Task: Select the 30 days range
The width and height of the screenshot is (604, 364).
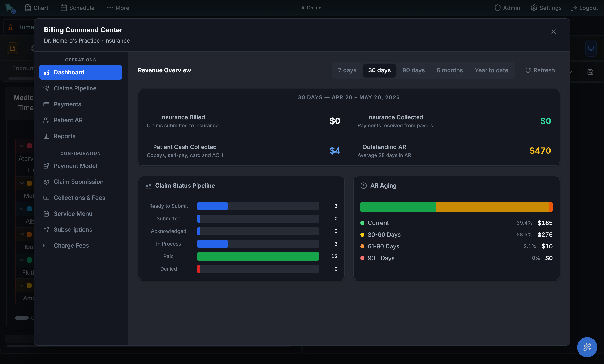Action: coord(379,70)
